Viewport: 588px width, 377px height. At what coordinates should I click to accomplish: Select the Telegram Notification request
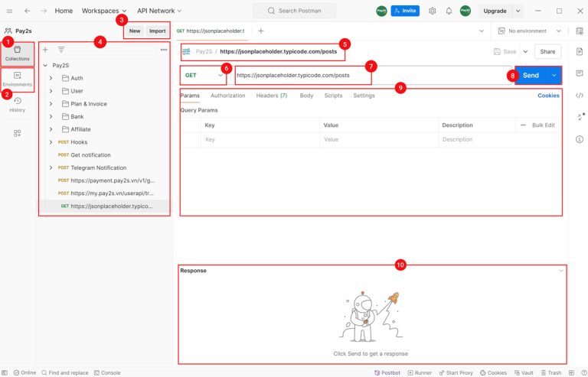tap(98, 167)
